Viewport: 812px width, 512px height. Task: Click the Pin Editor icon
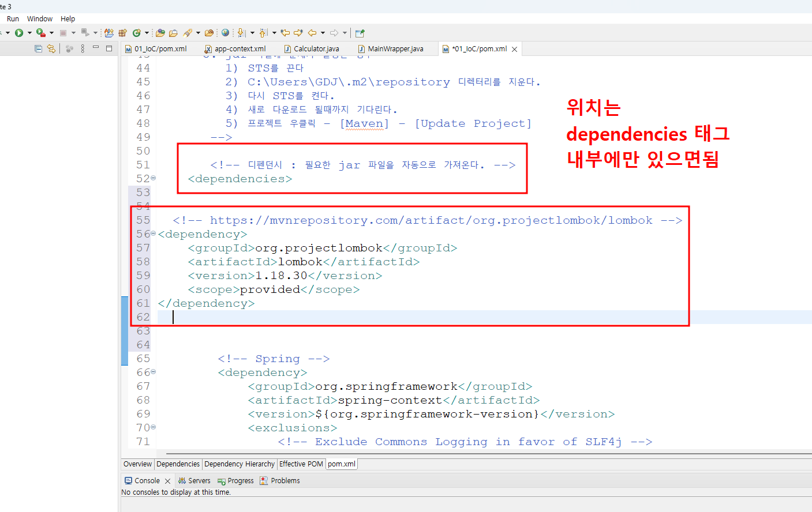tap(360, 33)
